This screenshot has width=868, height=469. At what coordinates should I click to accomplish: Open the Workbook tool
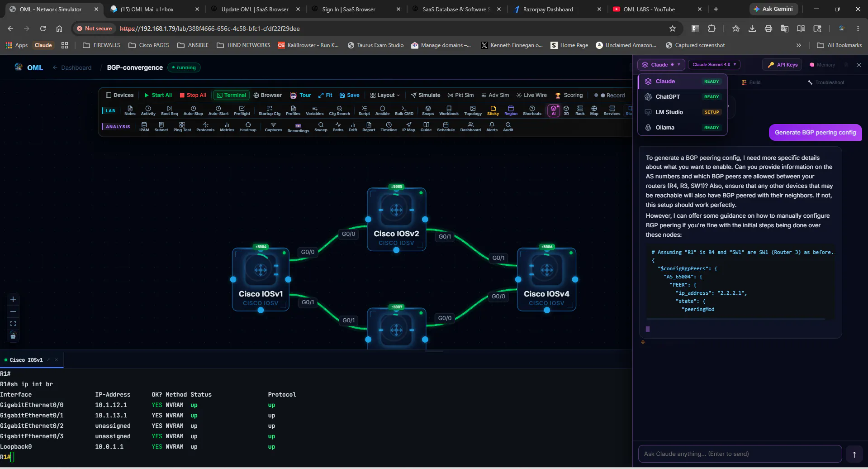tap(449, 110)
